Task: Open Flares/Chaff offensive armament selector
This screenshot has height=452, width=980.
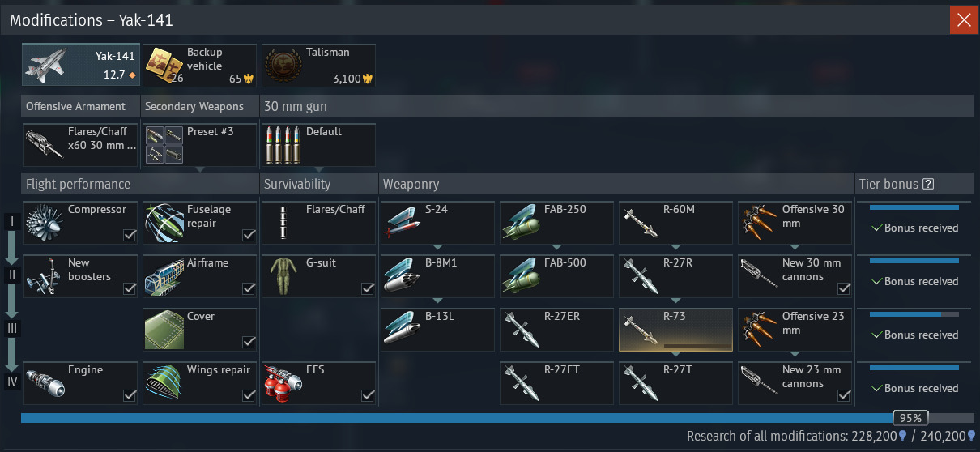Action: (x=81, y=145)
